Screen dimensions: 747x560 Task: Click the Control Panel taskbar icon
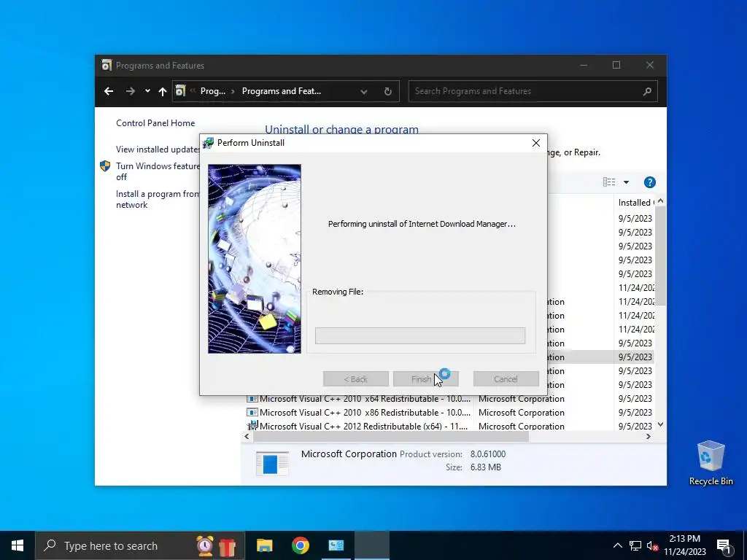coord(336,545)
